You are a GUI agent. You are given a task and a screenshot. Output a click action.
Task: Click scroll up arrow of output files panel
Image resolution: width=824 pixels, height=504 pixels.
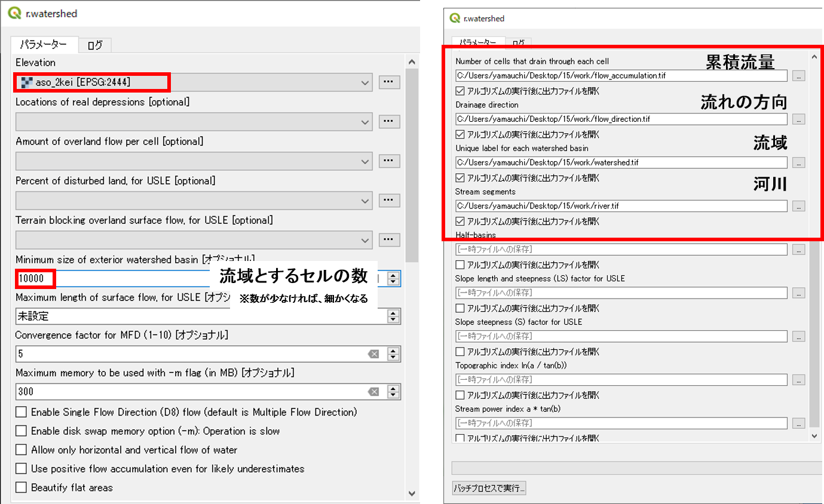coord(814,57)
